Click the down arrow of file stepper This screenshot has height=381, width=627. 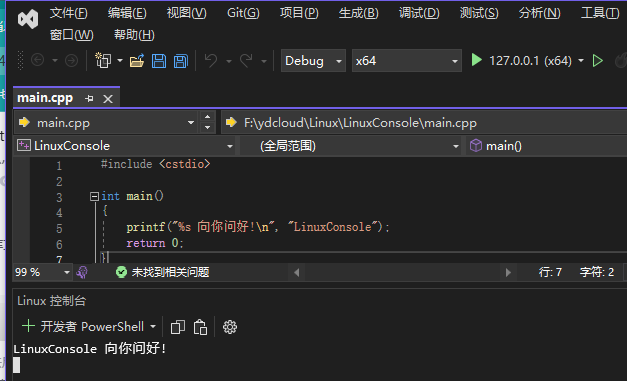[207, 128]
